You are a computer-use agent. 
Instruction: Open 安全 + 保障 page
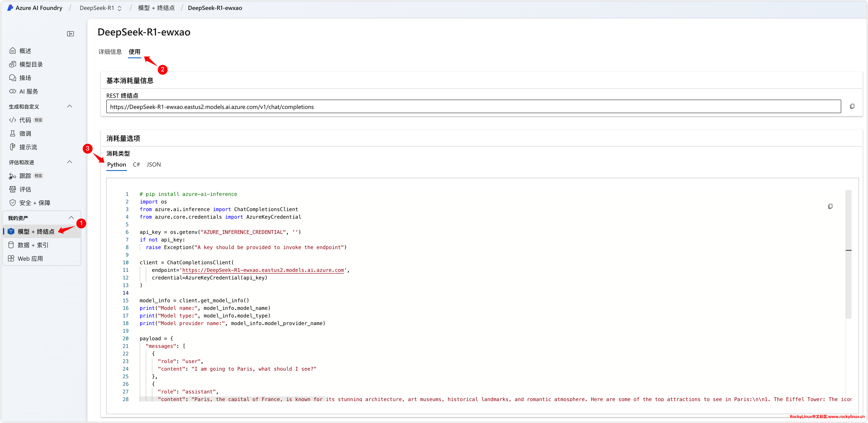coord(34,203)
